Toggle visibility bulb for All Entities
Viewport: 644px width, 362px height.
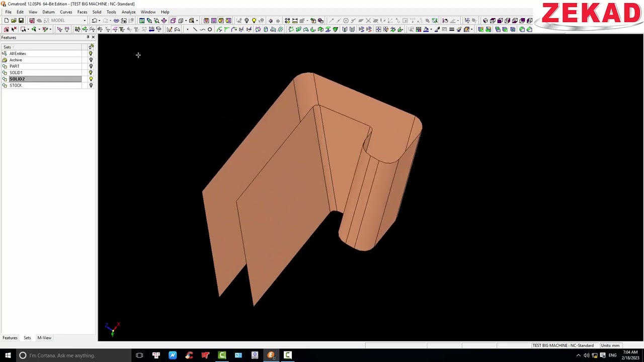[x=91, y=53]
